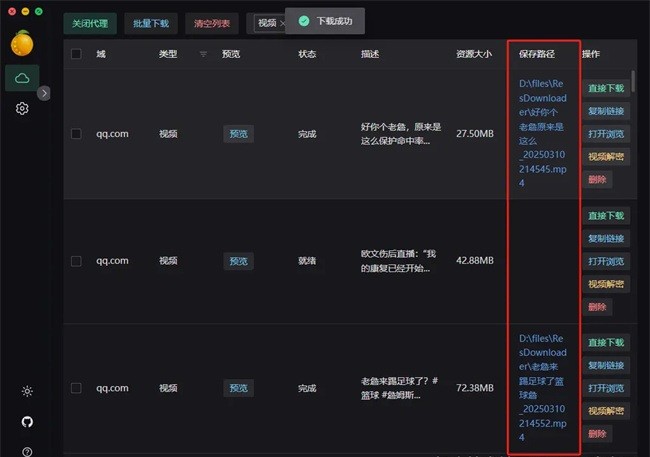The width and height of the screenshot is (650, 457).
Task: Check the first qq.com video row
Action: [x=76, y=134]
